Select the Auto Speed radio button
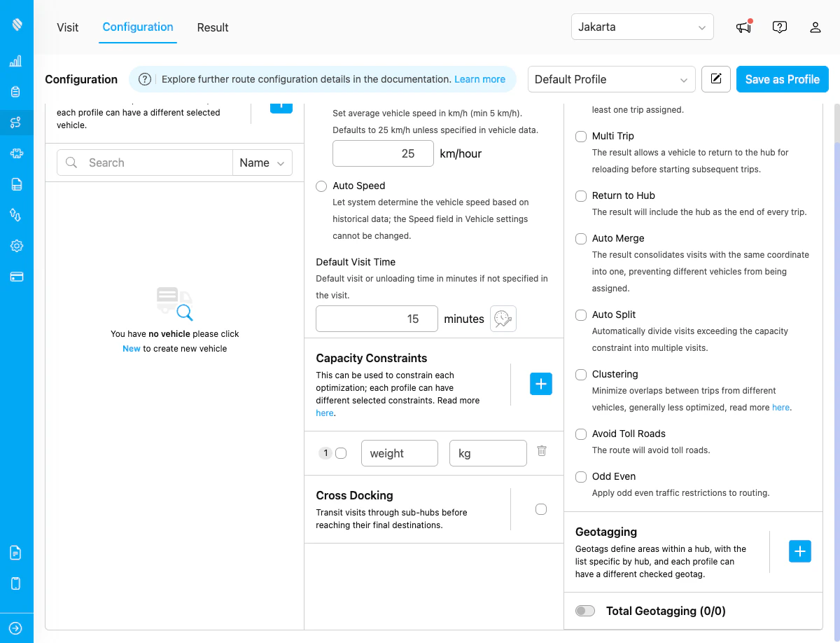Image resolution: width=840 pixels, height=643 pixels. click(321, 186)
